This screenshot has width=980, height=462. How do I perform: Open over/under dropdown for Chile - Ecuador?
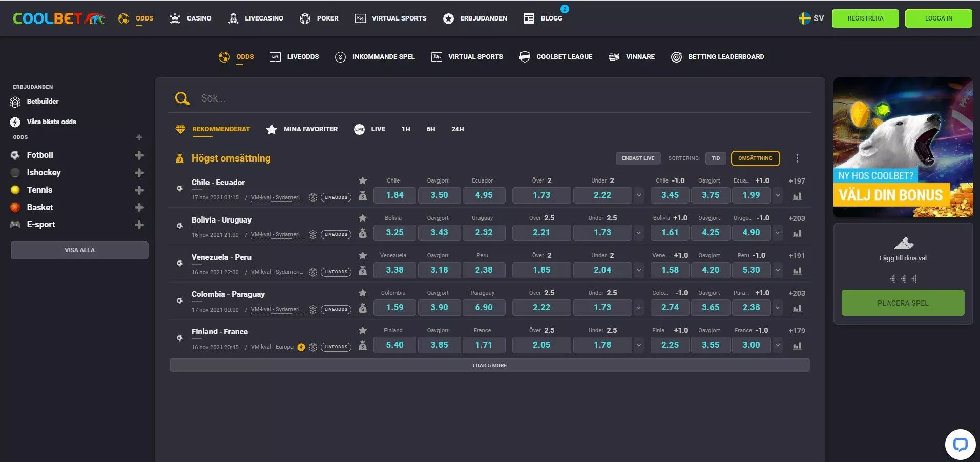(x=638, y=195)
